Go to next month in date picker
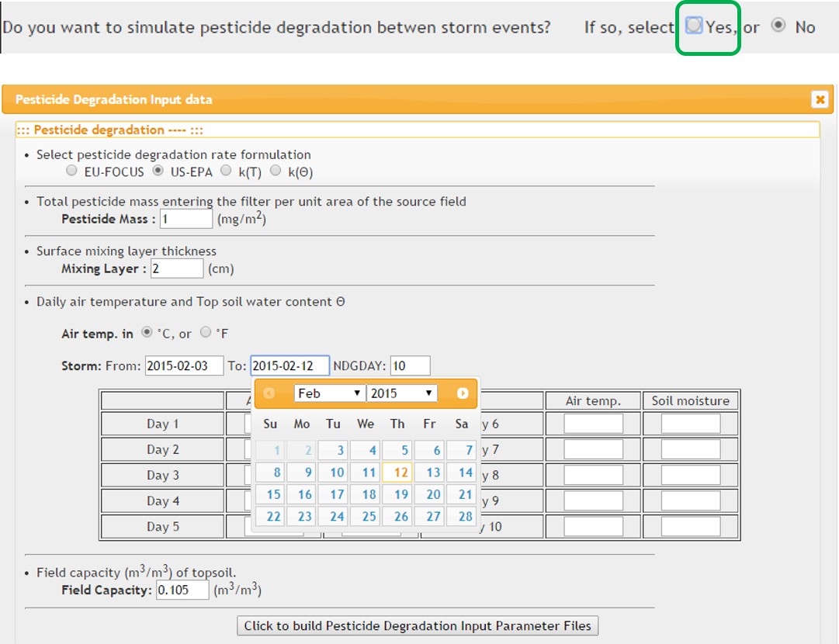 point(463,393)
